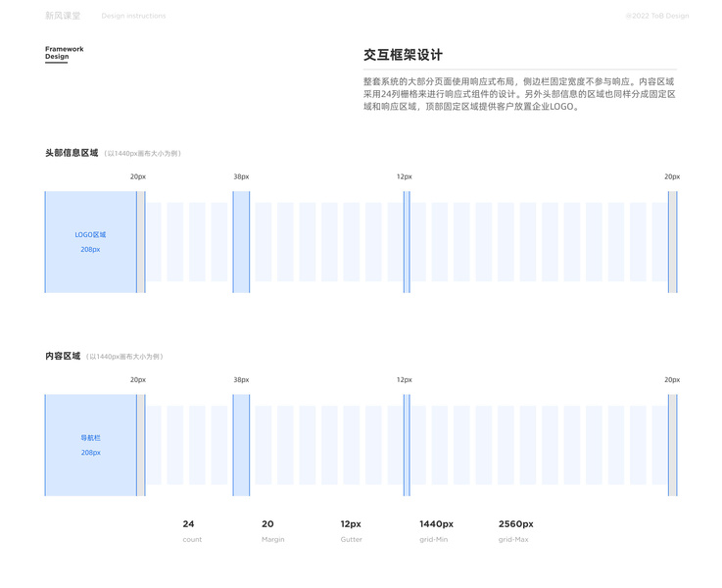
Task: Select the 交互框架设计 title
Action: pyautogui.click(x=403, y=55)
